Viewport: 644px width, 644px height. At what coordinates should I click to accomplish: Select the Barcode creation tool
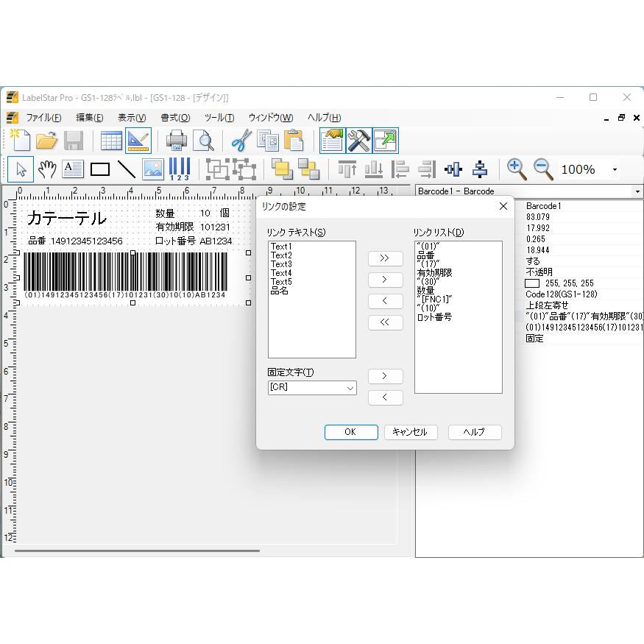click(x=177, y=169)
